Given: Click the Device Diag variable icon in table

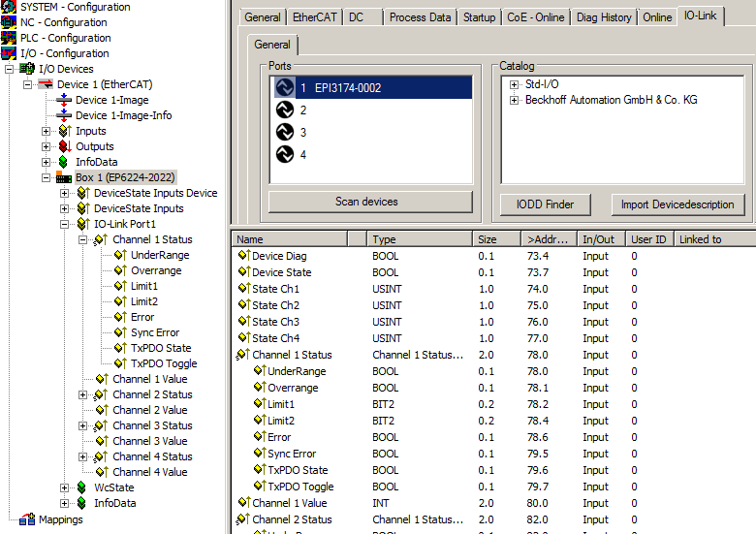Looking at the screenshot, I should (x=244, y=256).
